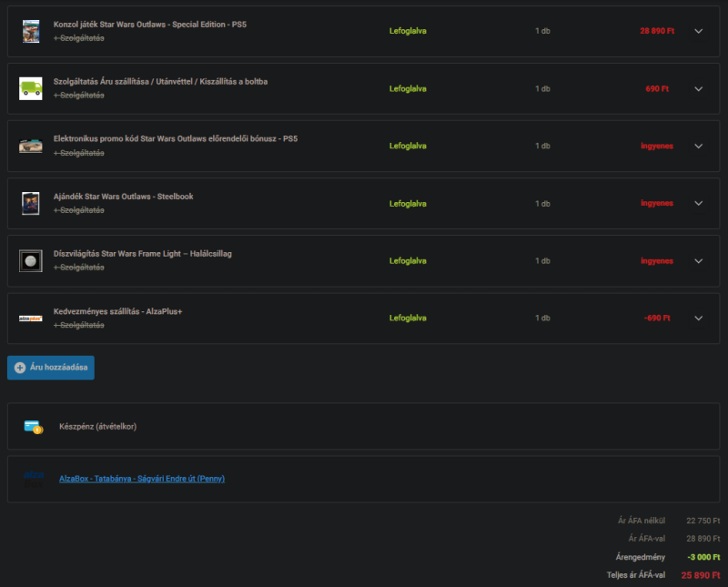Click 'Elektronikus promo kód Star Wars Outlaws' title
The height and width of the screenshot is (587, 728).
[x=175, y=139]
